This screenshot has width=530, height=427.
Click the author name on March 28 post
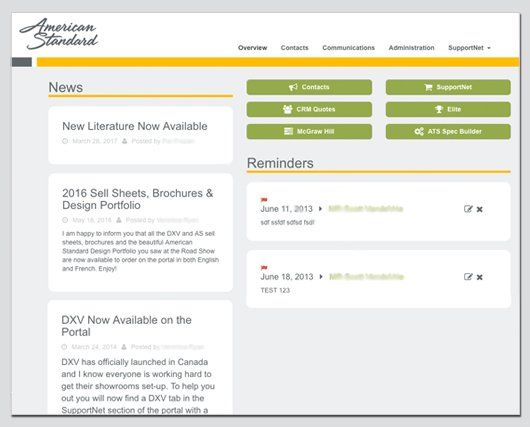(x=178, y=141)
